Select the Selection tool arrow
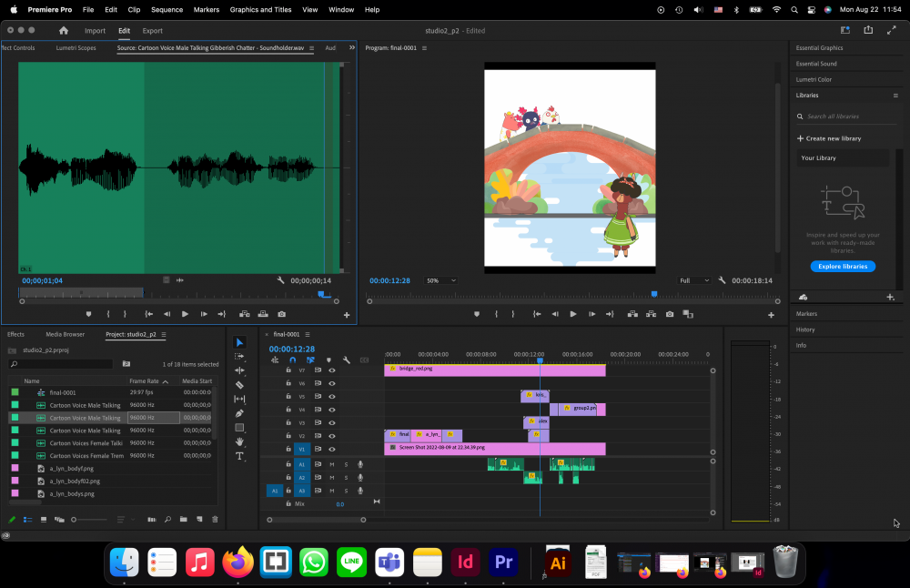The height and width of the screenshot is (588, 910). pyautogui.click(x=239, y=342)
